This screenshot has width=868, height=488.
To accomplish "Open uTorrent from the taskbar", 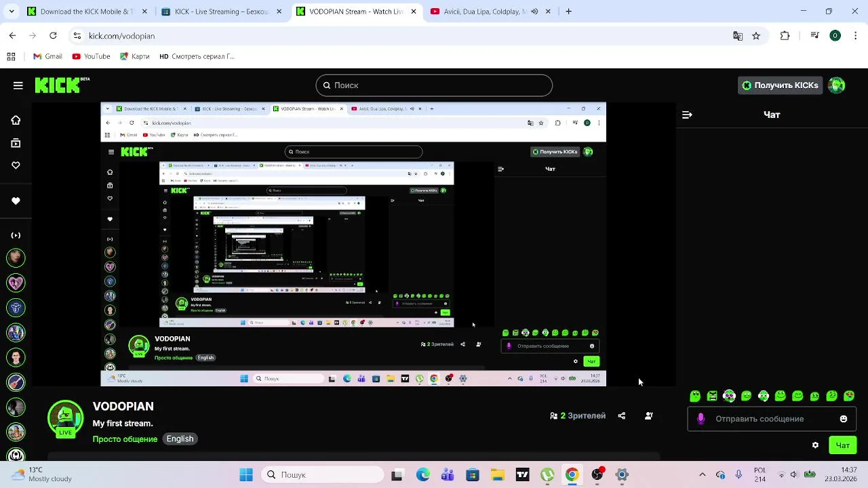I will 547,475.
